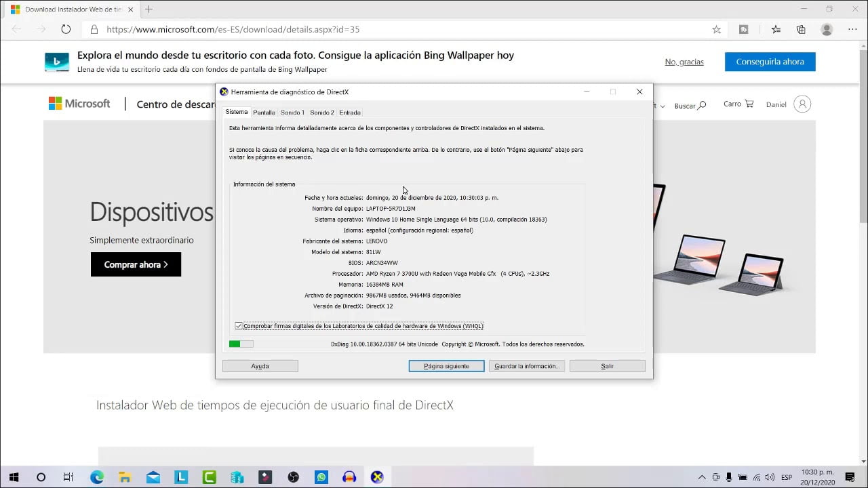Click the Comprar ahora button

coord(136,264)
